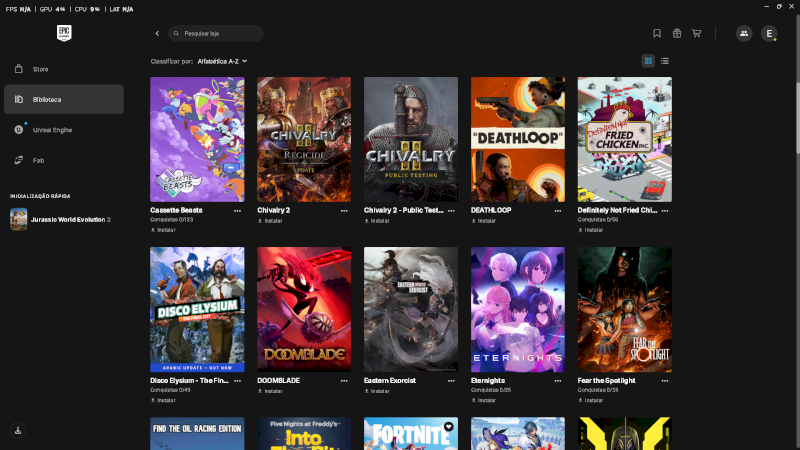The image size is (800, 450).
Task: Install Chivalry 2
Action: pyautogui.click(x=270, y=221)
